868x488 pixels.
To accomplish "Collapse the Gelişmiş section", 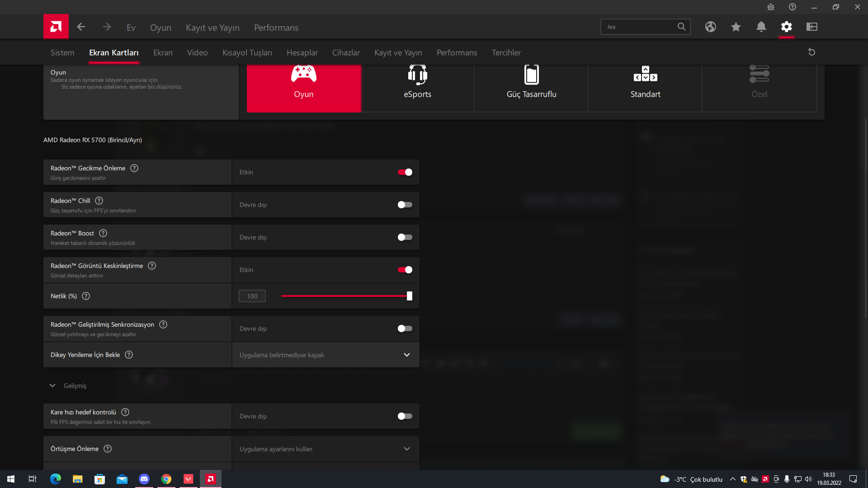I will [x=52, y=385].
